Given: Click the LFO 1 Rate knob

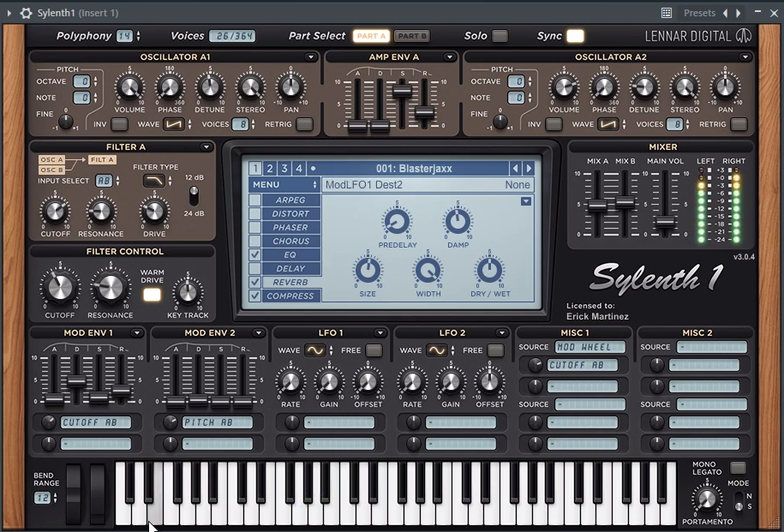Looking at the screenshot, I should tap(290, 382).
